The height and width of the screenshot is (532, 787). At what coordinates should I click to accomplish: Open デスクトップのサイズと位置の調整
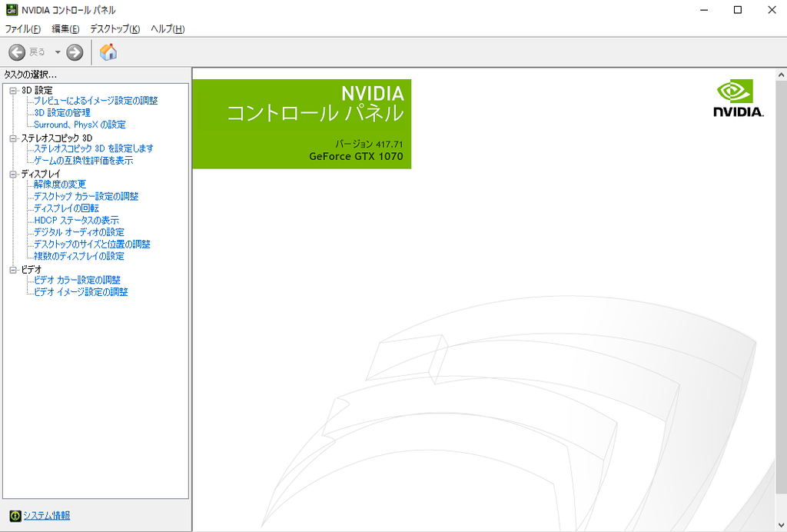click(x=92, y=244)
